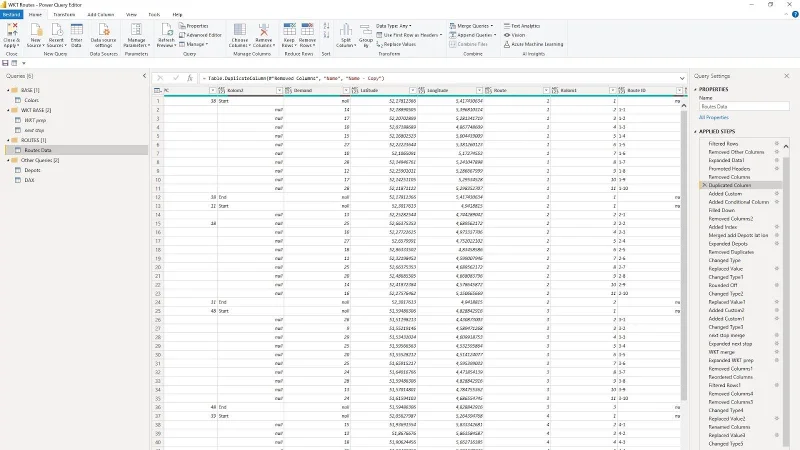Open Data source settings

(104, 35)
